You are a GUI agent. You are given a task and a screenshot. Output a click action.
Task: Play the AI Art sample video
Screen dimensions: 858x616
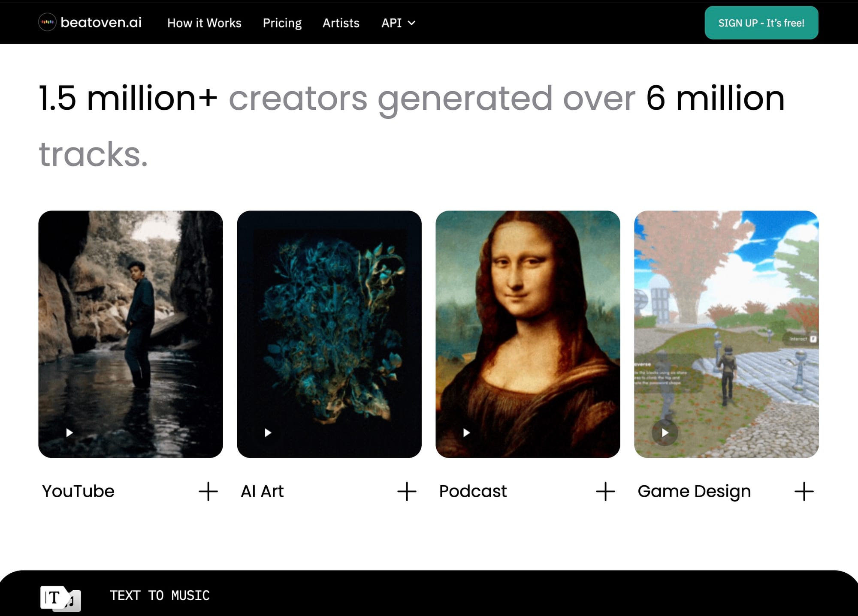click(268, 433)
